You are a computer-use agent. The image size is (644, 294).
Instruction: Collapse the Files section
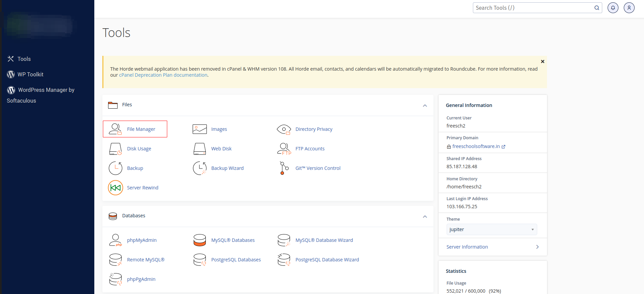[x=425, y=106]
